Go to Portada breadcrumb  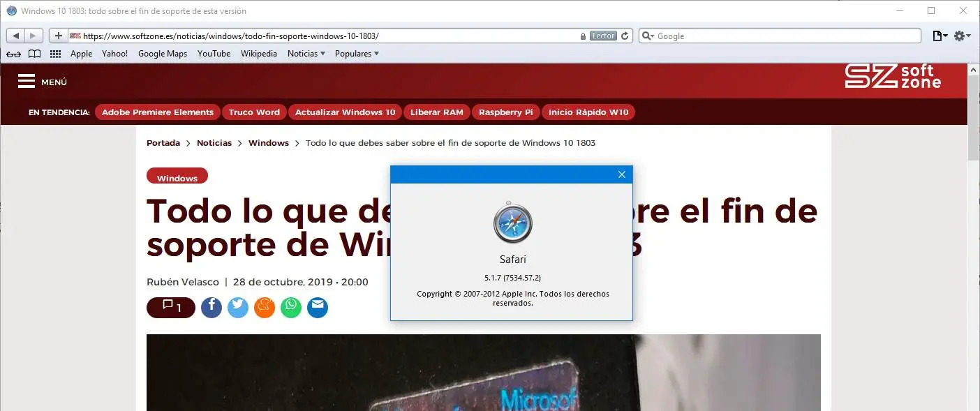163,143
